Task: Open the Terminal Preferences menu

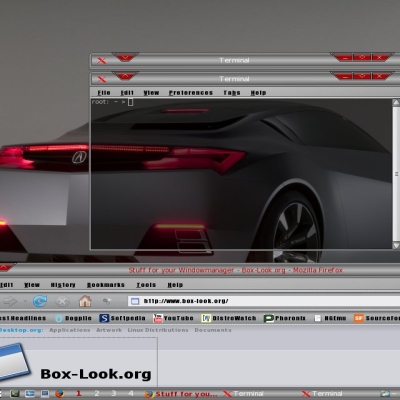Action: click(x=191, y=93)
